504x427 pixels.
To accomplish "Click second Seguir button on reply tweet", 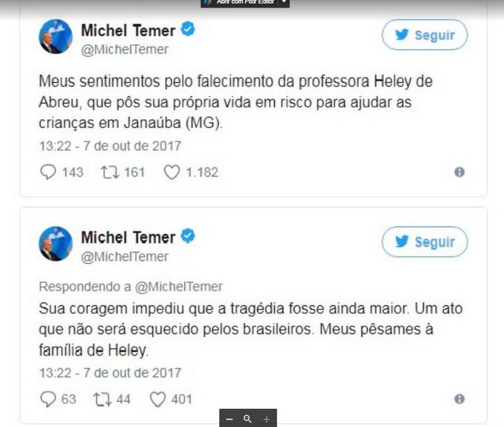I will (425, 242).
